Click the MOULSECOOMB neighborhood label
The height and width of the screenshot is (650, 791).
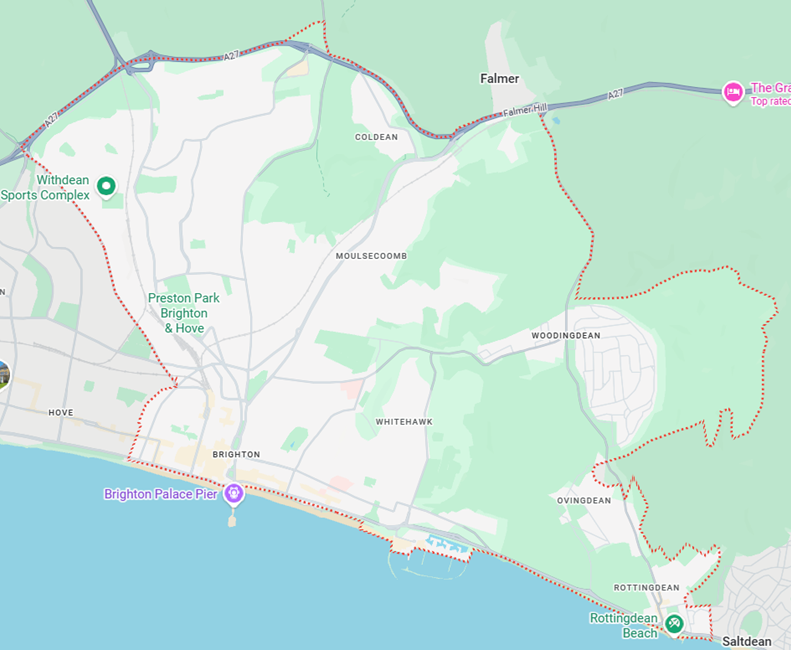371,256
